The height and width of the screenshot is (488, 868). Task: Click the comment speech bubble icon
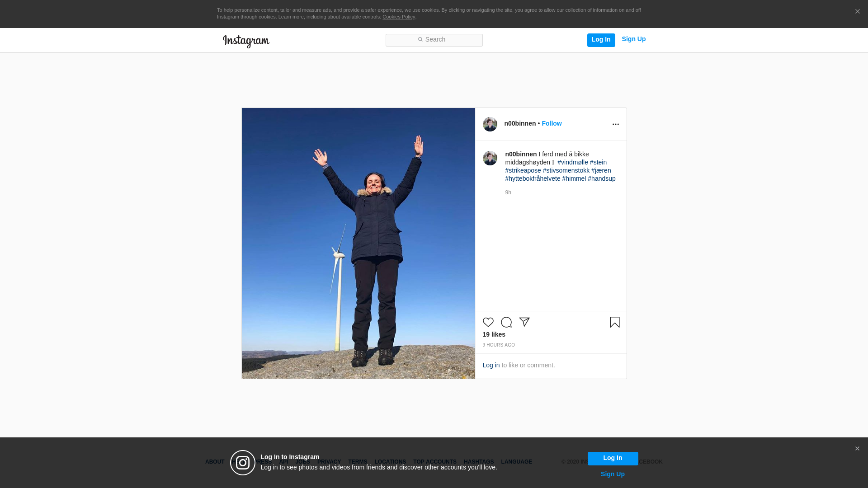(506, 322)
